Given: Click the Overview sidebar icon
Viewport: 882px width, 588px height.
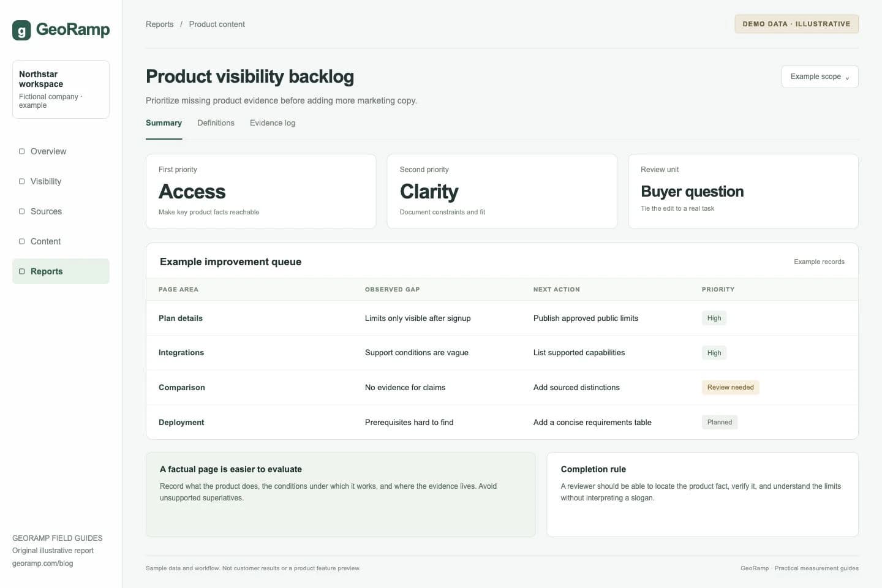Looking at the screenshot, I should click(x=22, y=151).
